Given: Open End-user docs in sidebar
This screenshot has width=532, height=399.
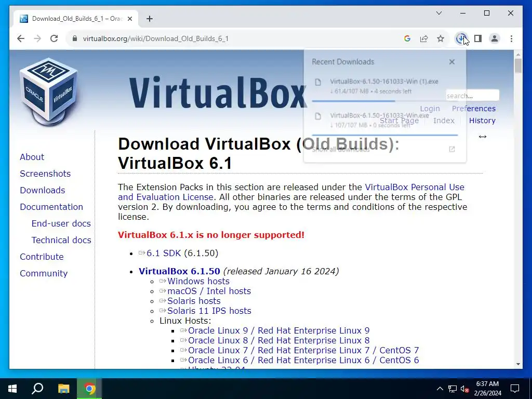Looking at the screenshot, I should click(x=61, y=223).
